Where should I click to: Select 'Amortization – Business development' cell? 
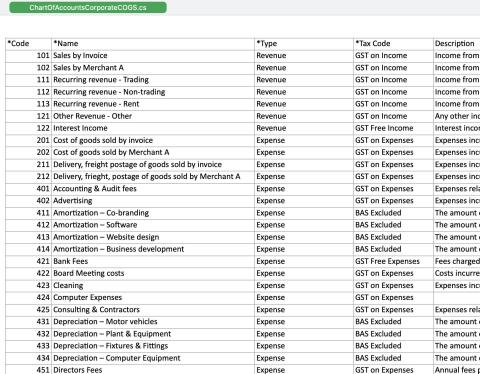[x=153, y=249]
